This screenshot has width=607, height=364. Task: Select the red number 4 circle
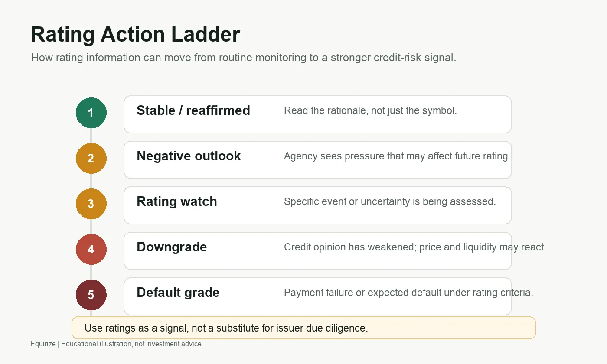coord(91,249)
